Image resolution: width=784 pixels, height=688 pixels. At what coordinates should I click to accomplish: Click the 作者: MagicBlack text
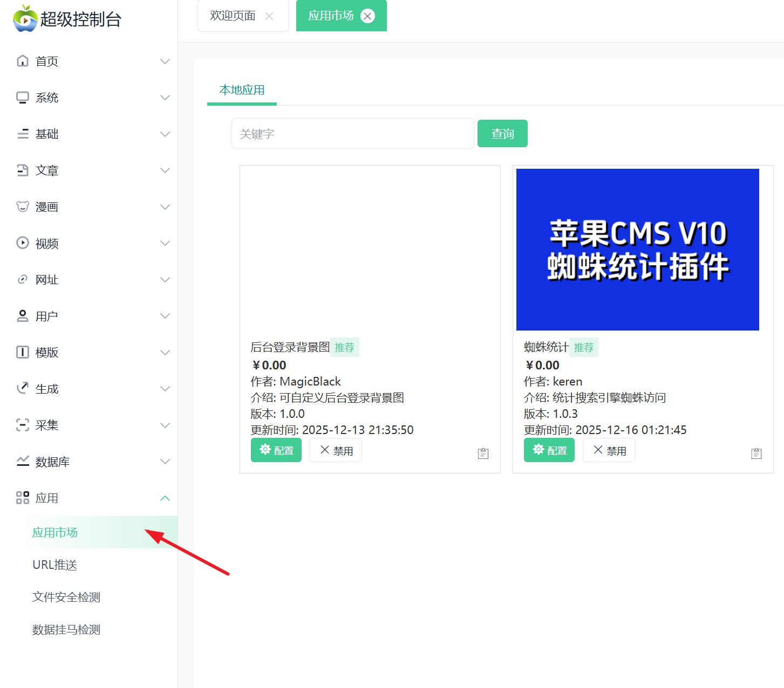pos(296,382)
